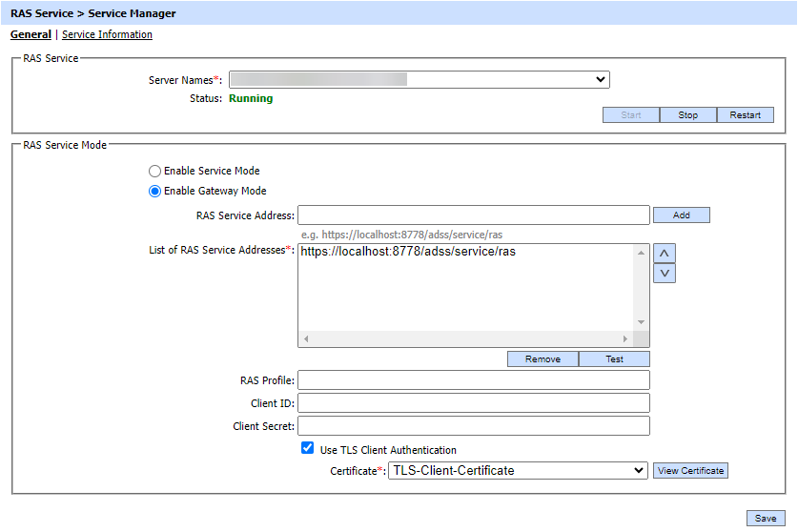
Task: Restart the RAS service
Action: tap(745, 115)
